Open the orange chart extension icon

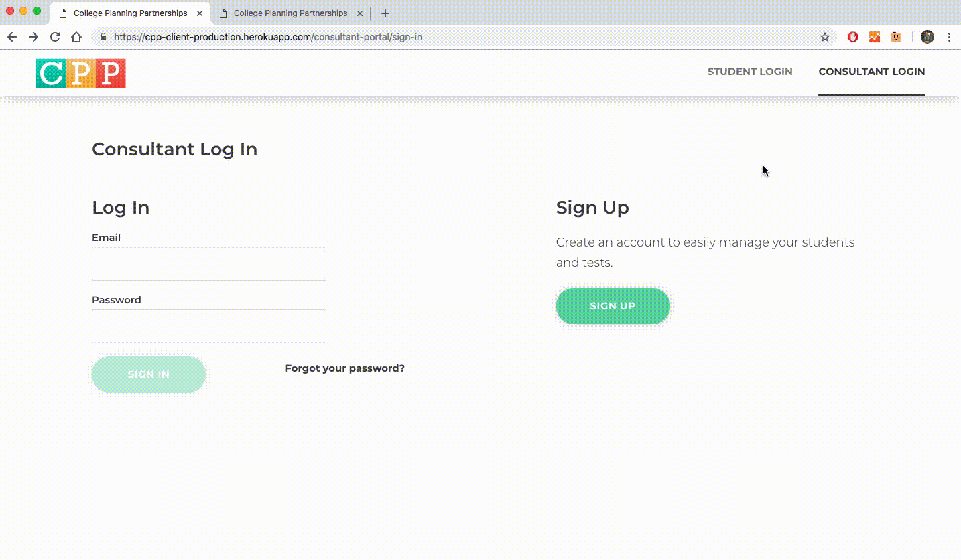(x=875, y=37)
